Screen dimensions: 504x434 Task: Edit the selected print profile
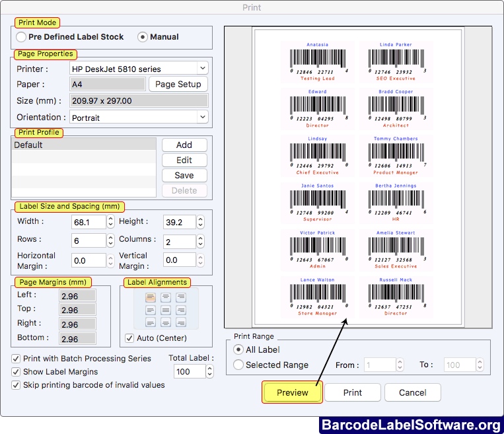[x=184, y=160]
